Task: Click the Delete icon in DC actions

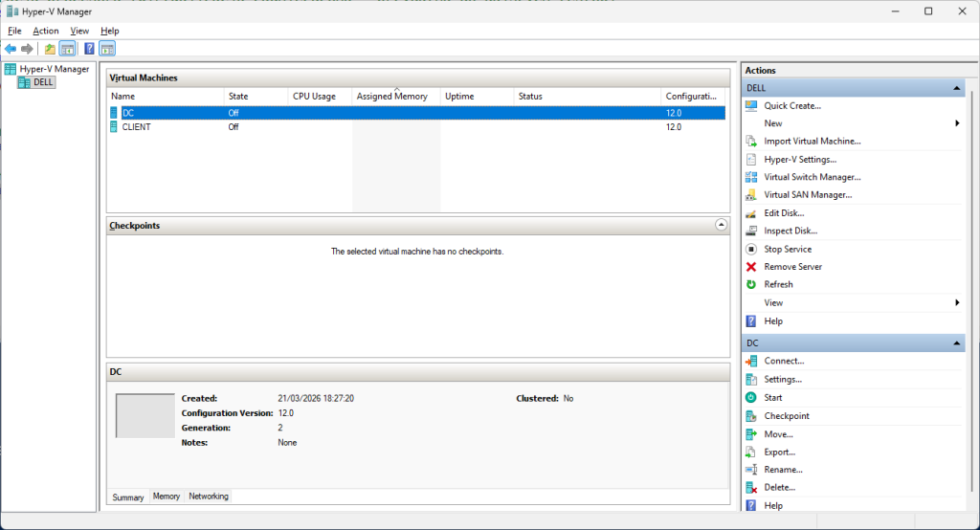Action: (x=751, y=488)
